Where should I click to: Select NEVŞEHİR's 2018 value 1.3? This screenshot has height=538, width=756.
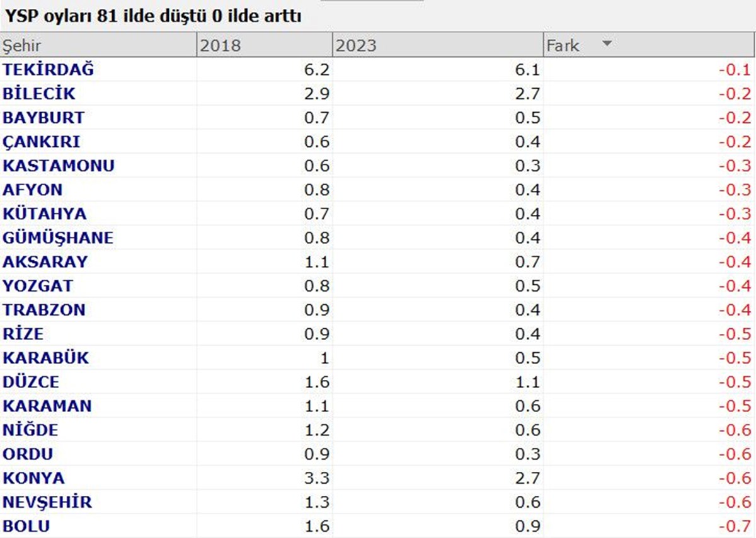point(317,501)
